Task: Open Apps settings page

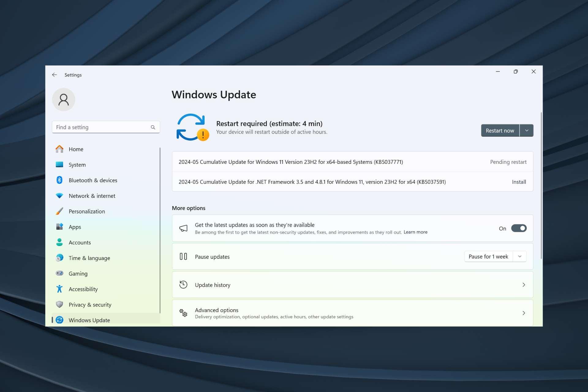Action: pos(106,227)
